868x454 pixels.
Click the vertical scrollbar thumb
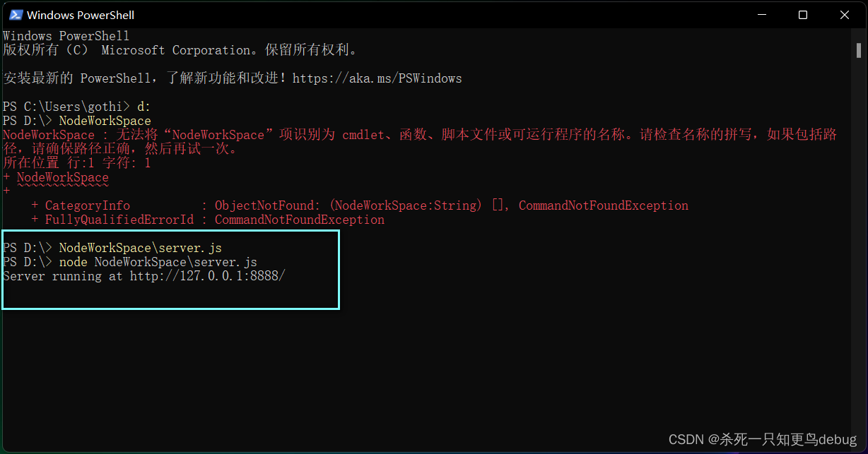(x=857, y=49)
